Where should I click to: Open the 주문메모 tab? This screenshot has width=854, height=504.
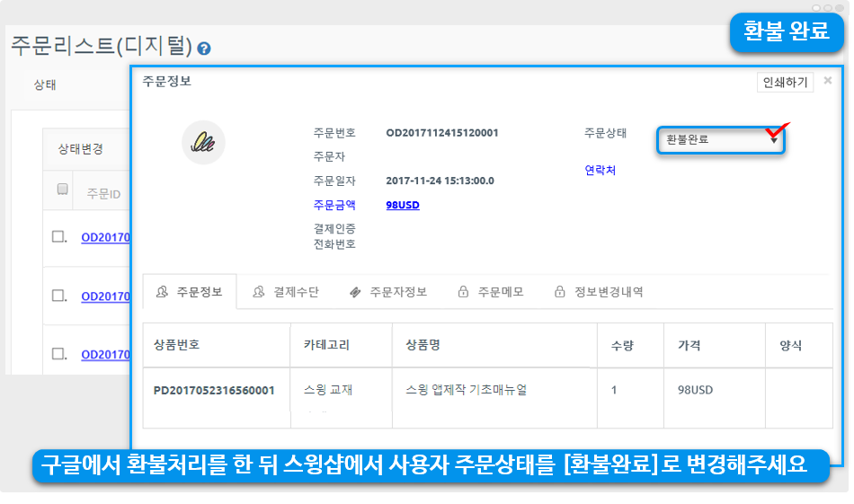pyautogui.click(x=491, y=292)
